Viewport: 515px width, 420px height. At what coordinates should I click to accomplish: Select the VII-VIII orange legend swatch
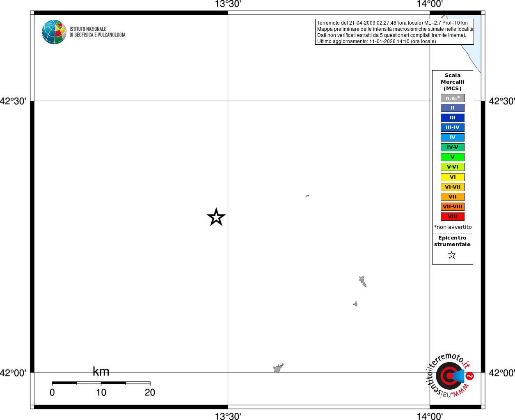pyautogui.click(x=453, y=207)
